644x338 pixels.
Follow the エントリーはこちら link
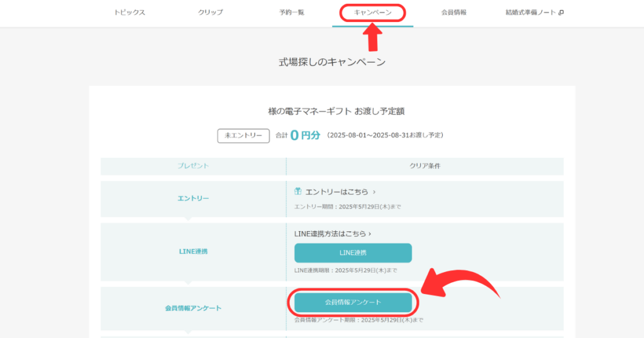[x=336, y=192]
